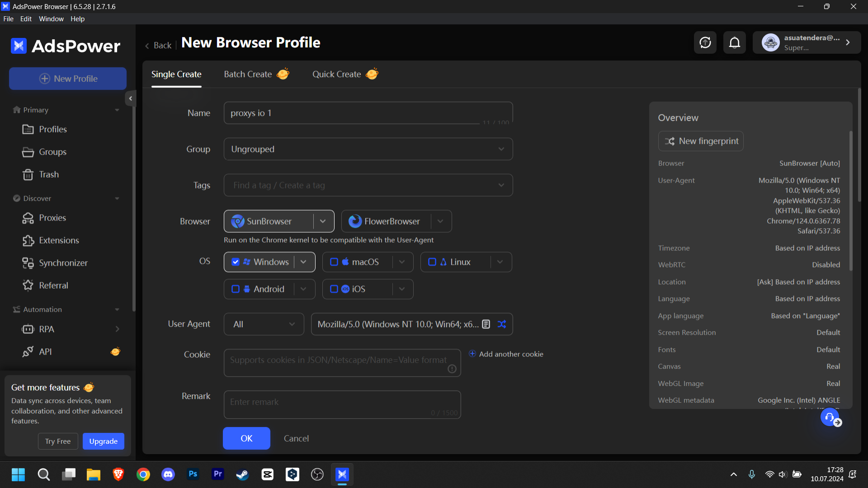Open the Synchronizer tool
The width and height of the screenshot is (868, 488).
point(63,263)
